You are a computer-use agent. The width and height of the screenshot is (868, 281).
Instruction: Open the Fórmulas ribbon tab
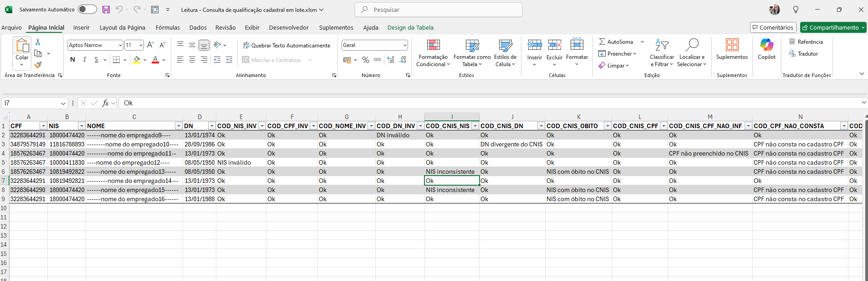168,27
